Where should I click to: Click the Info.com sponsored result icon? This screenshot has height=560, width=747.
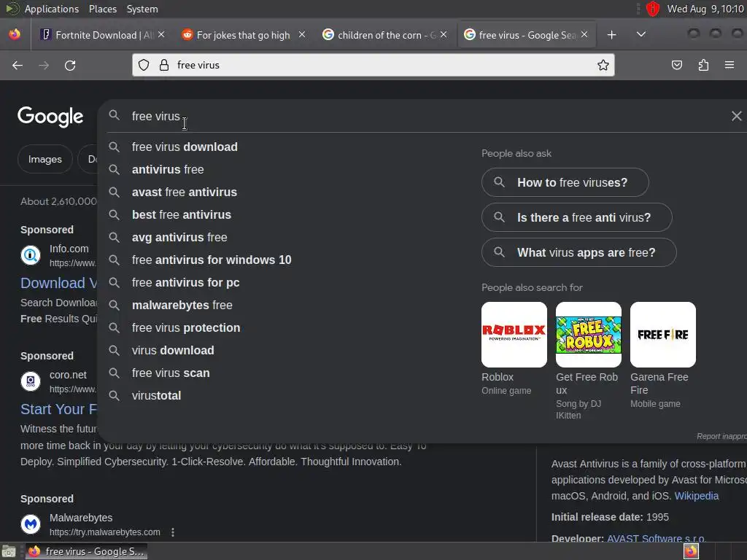[x=31, y=255]
